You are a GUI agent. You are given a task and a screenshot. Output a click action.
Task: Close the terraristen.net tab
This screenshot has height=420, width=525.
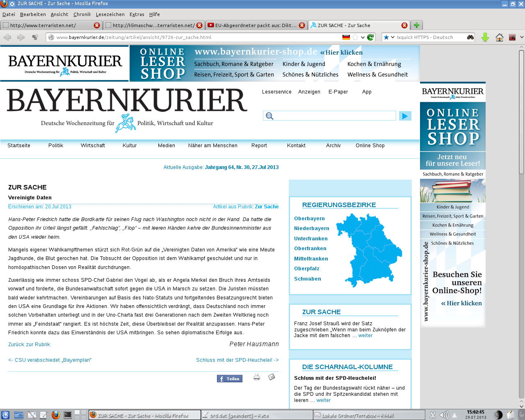click(x=97, y=25)
